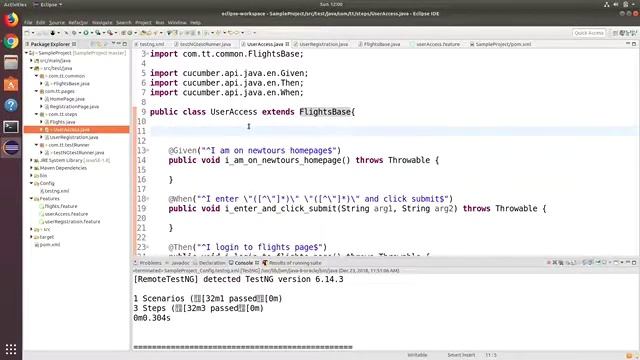Open the volume indicator in top bar

(616, 4)
